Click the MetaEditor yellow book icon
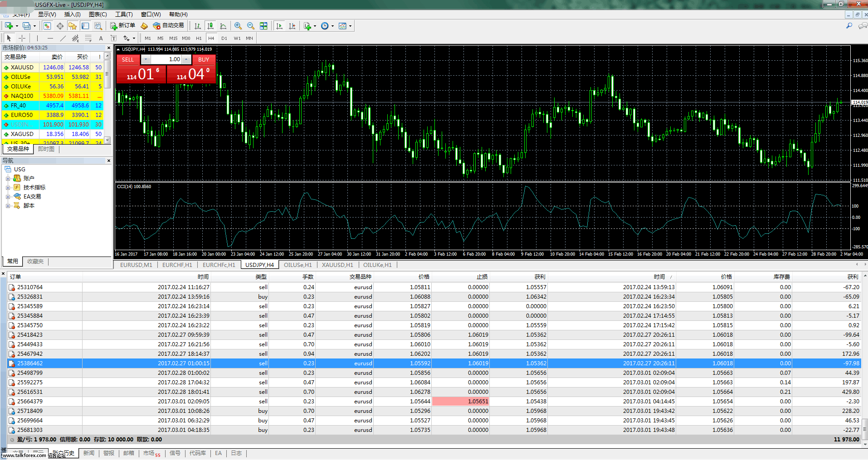 [144, 26]
